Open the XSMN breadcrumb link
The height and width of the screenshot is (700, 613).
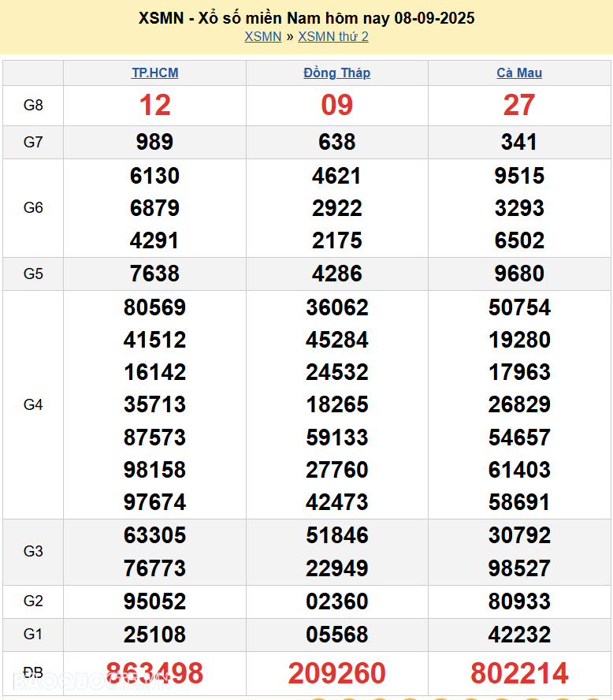click(262, 36)
